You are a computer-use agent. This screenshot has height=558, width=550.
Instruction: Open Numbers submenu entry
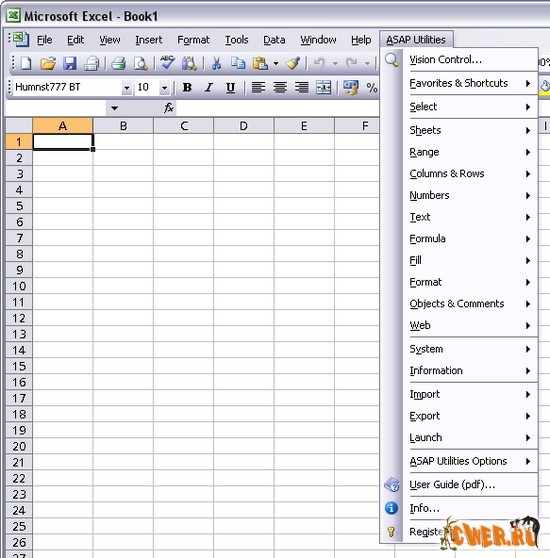tap(470, 195)
